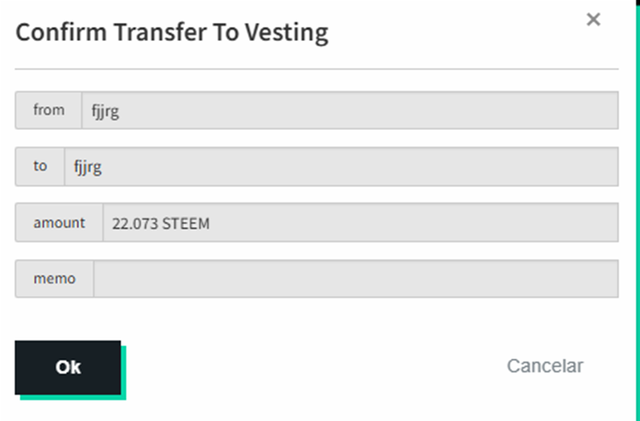Viewport: 640px width, 421px height.
Task: Click the STEEM currency text
Action: pyautogui.click(x=186, y=224)
